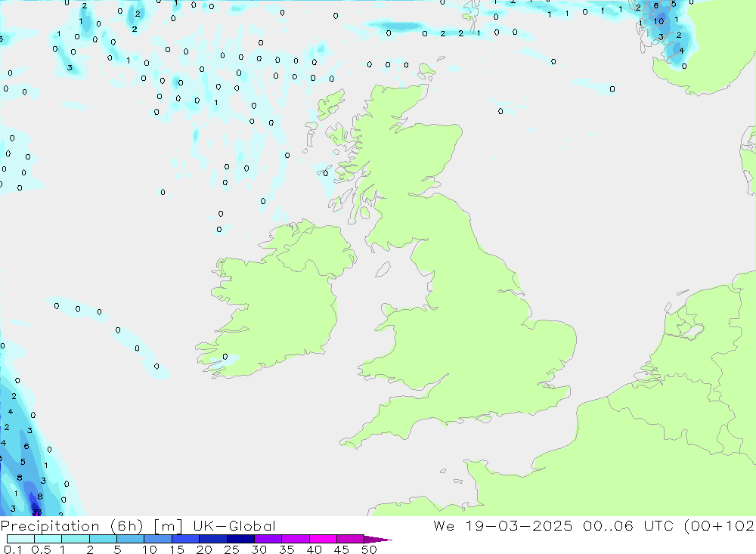The image size is (756, 554).
Task: Click the 0.1–0.5 mm palest legend swatch
Action: [20, 539]
